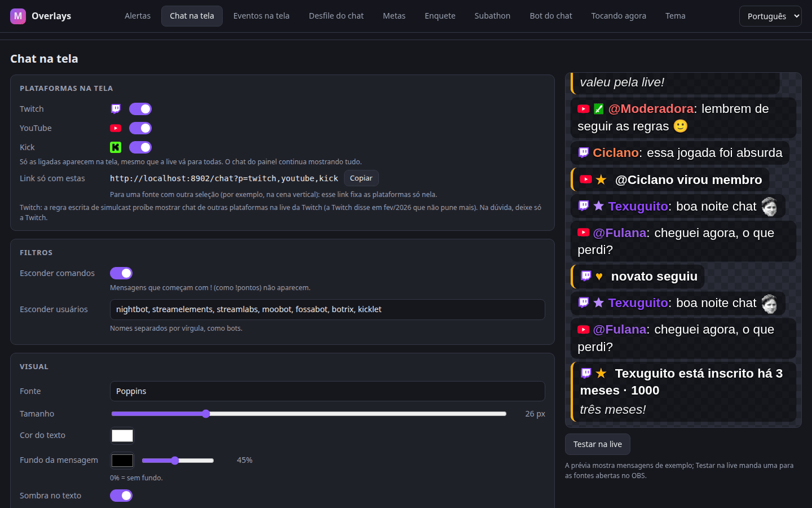The height and width of the screenshot is (508, 812).
Task: Click the purple M Overlays logo icon
Action: 18,16
